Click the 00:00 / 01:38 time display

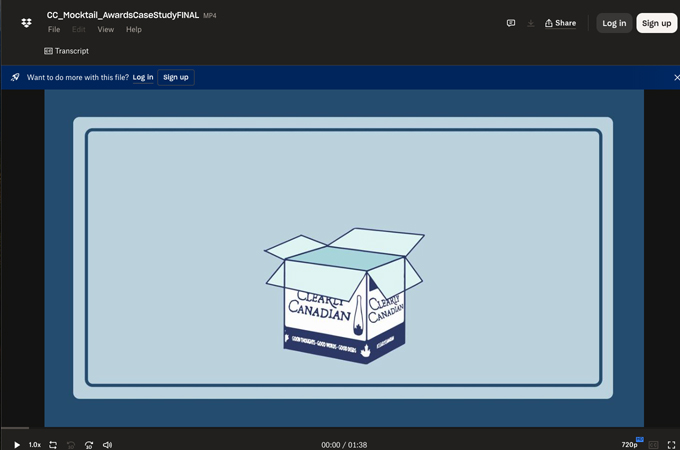(344, 445)
